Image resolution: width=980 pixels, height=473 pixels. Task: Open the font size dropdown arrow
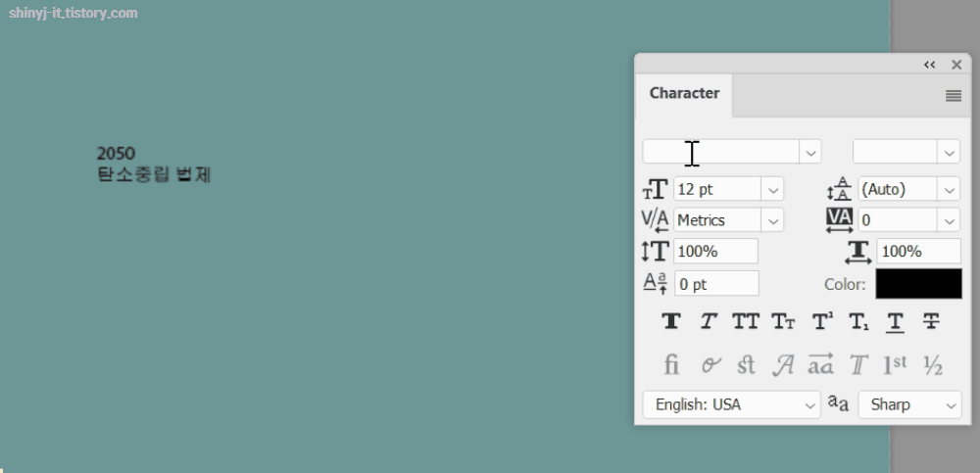[x=772, y=189]
